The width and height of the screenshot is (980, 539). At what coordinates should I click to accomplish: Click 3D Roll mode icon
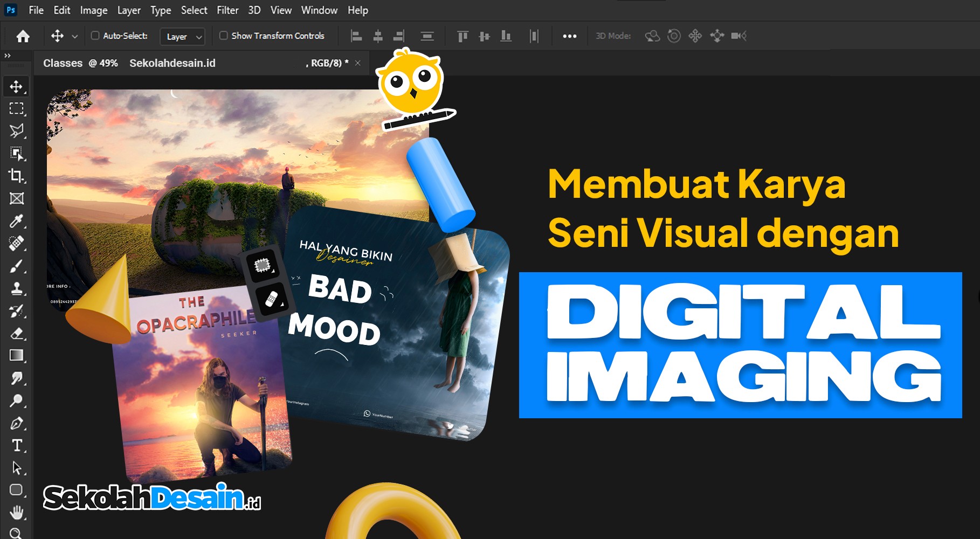click(x=674, y=36)
